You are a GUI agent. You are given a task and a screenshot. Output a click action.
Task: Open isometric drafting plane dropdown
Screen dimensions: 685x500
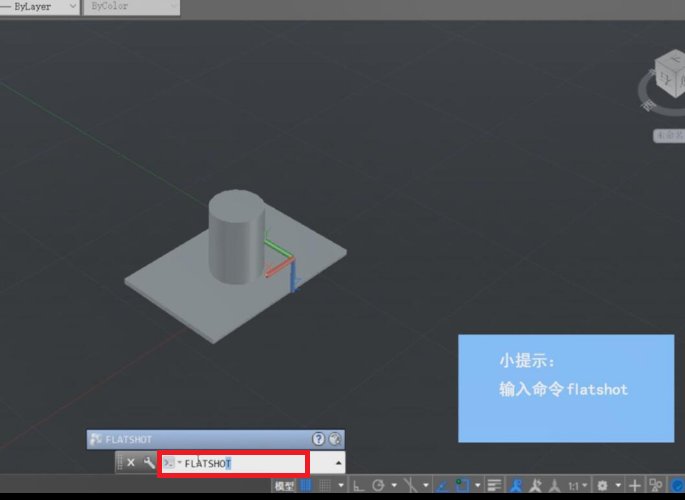click(426, 486)
